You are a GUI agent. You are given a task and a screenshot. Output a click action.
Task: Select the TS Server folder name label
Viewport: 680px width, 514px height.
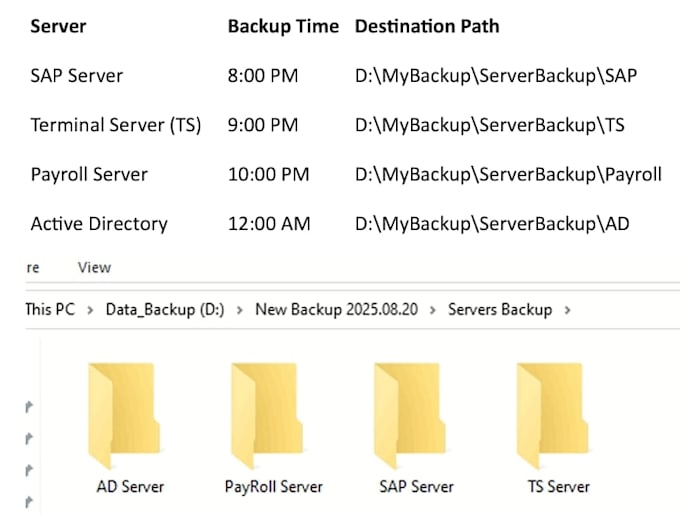tap(559, 487)
